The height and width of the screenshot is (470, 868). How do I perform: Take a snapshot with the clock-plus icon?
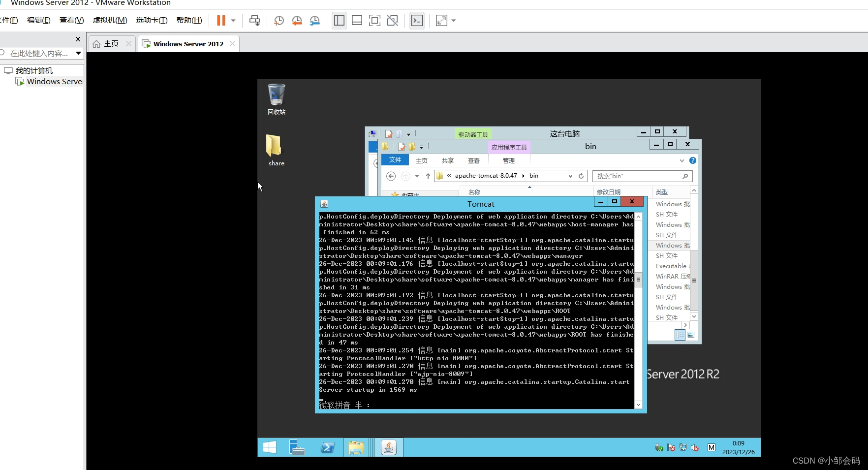279,20
